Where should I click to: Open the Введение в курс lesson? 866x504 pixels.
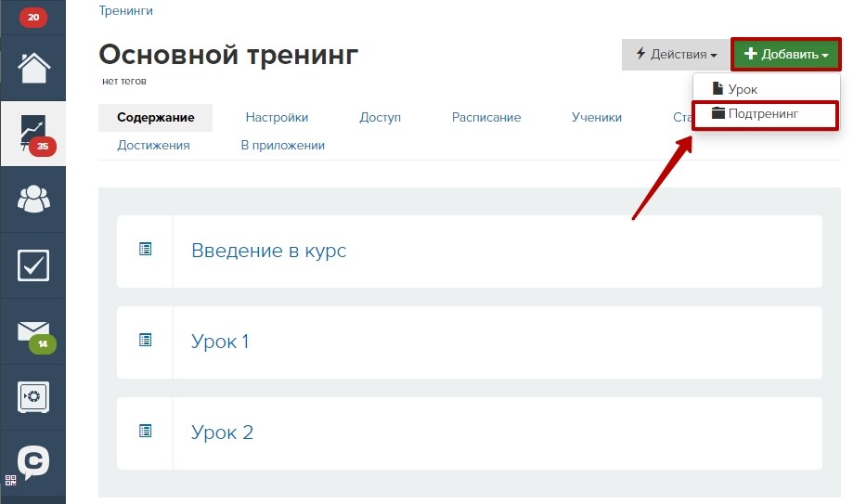coord(268,251)
